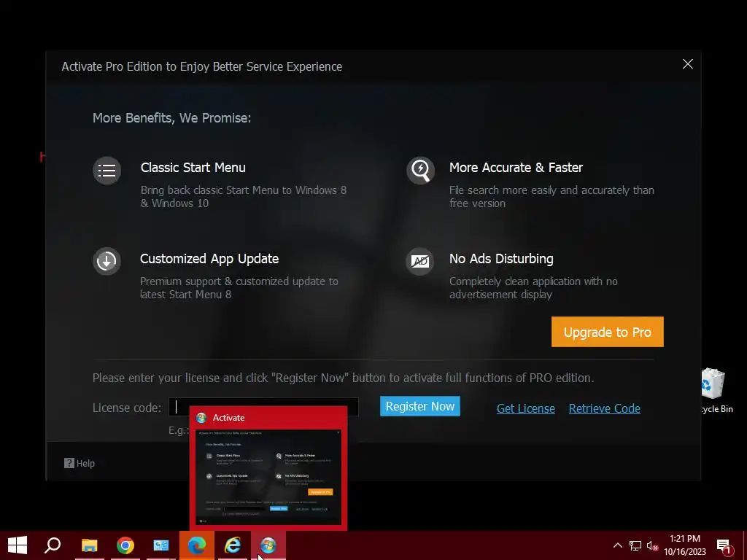Click the "More Benefits, We Promise:" text

(x=171, y=117)
